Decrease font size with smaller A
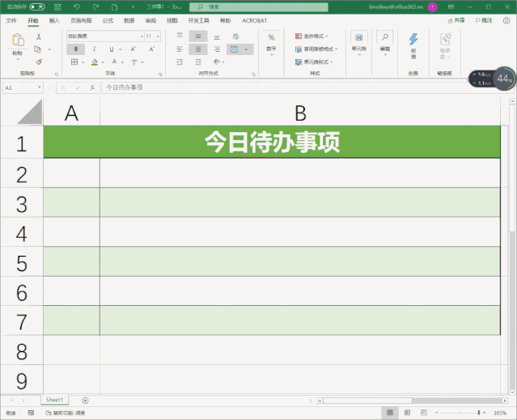The width and height of the screenshot is (517, 420). 151,49
